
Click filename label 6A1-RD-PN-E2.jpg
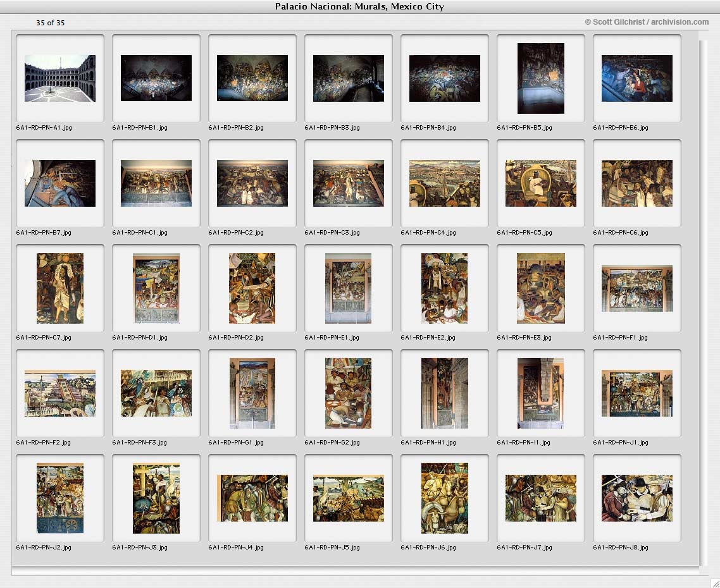point(428,338)
